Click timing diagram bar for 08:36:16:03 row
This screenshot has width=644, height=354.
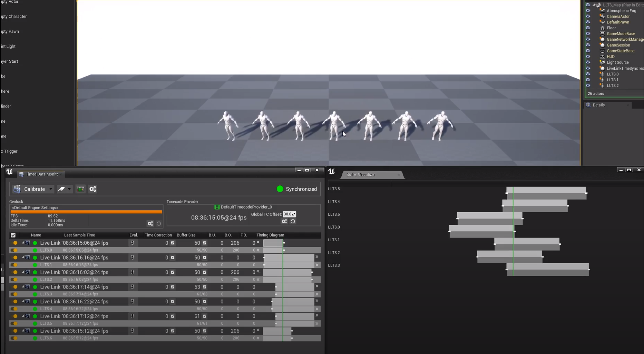click(x=287, y=272)
